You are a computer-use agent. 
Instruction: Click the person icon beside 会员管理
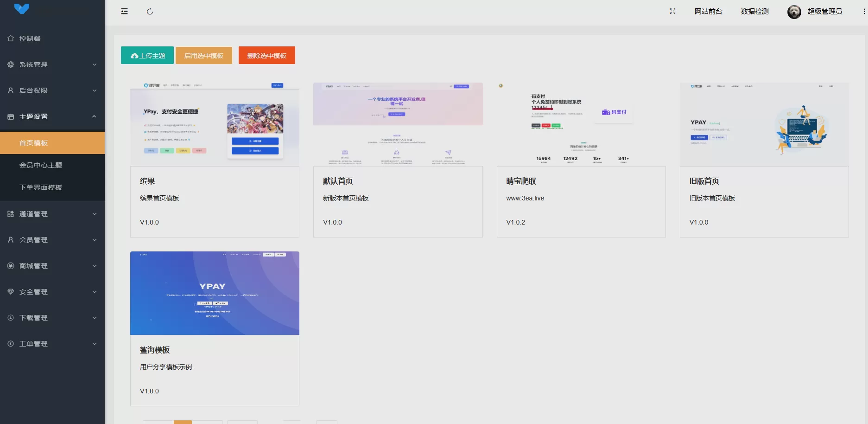coord(11,240)
